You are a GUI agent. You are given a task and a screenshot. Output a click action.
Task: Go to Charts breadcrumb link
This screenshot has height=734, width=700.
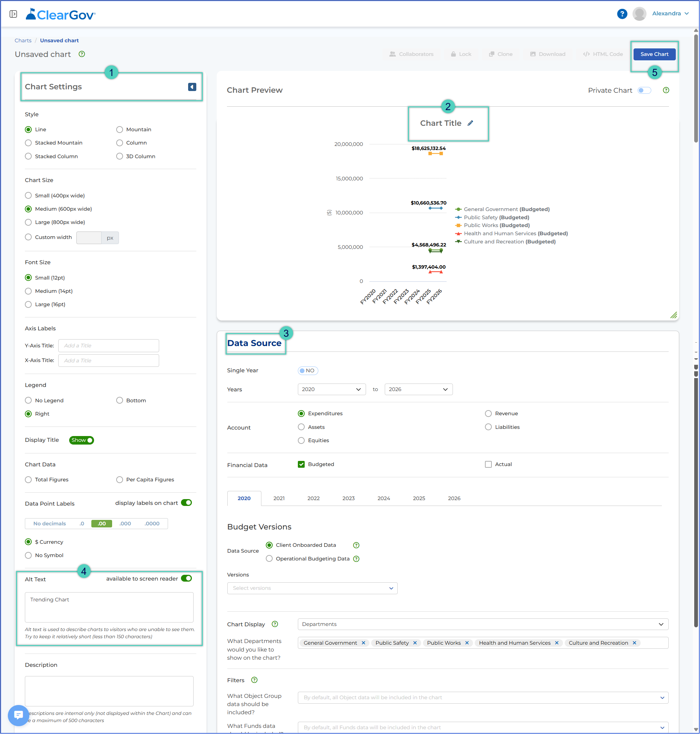pos(23,40)
